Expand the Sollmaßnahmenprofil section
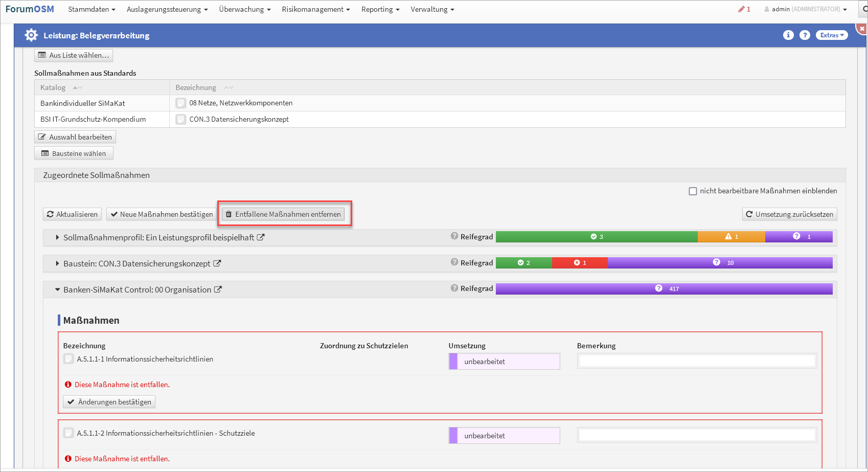 (x=57, y=237)
